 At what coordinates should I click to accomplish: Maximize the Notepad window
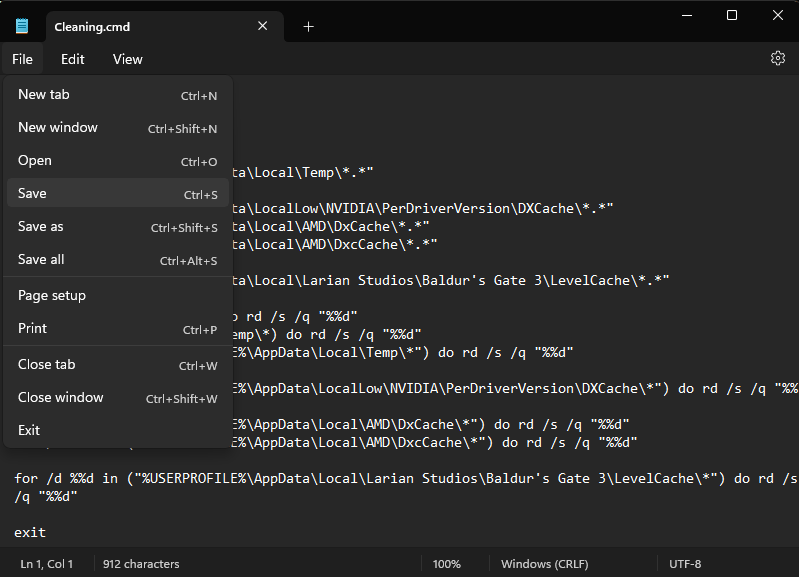732,15
